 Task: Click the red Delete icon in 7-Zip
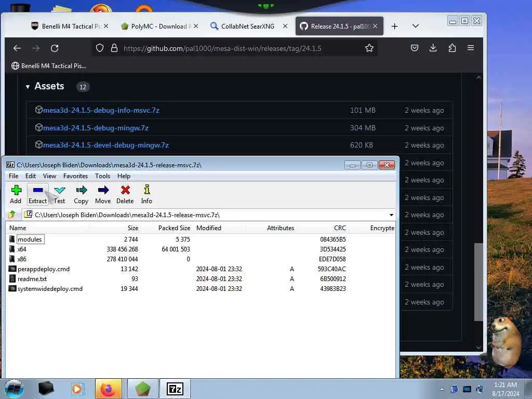[x=125, y=194]
